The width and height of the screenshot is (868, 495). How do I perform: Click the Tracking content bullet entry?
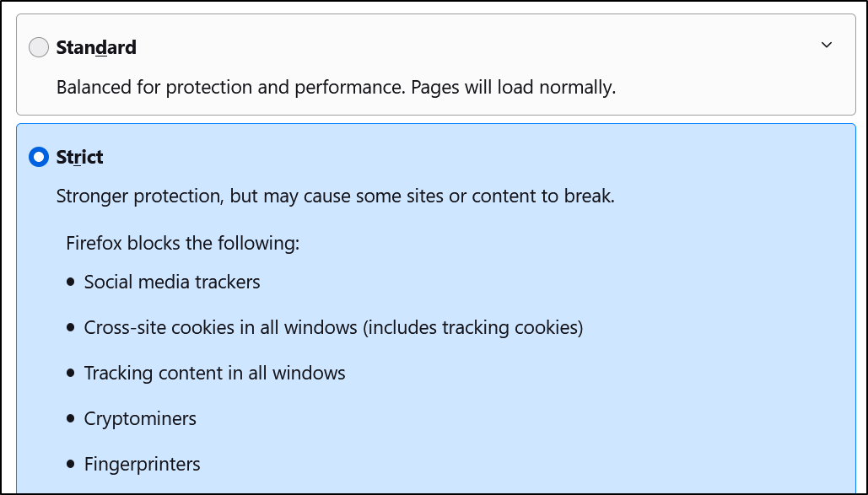coord(215,373)
